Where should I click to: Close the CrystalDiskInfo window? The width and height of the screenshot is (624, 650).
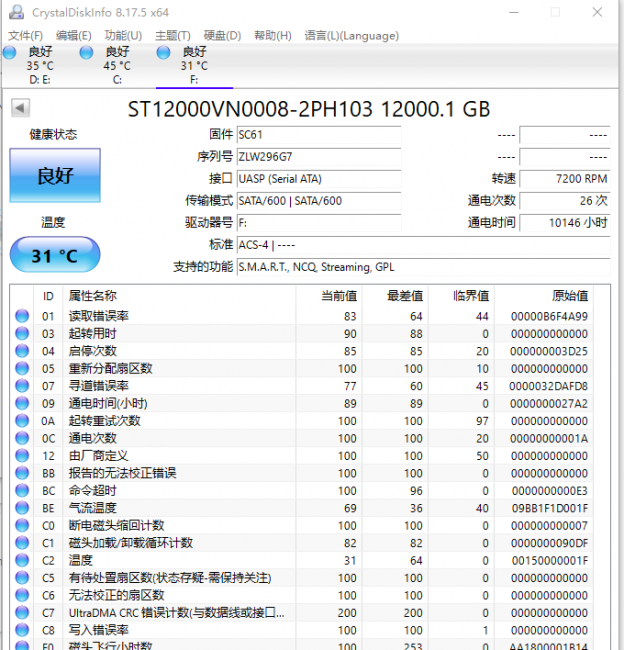(597, 12)
